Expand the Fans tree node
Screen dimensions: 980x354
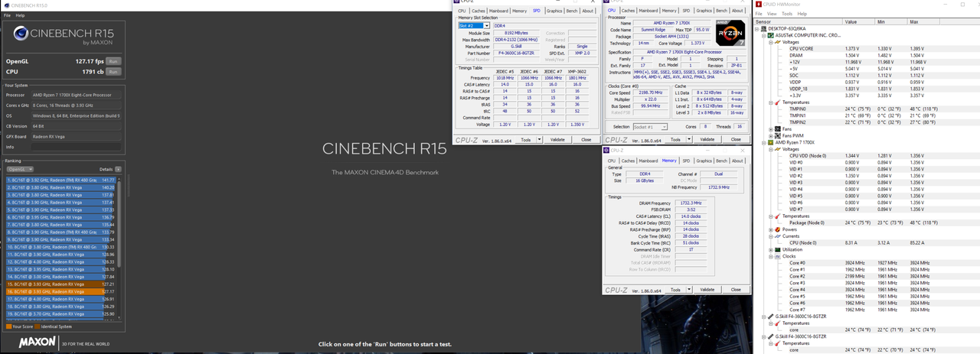click(x=770, y=129)
